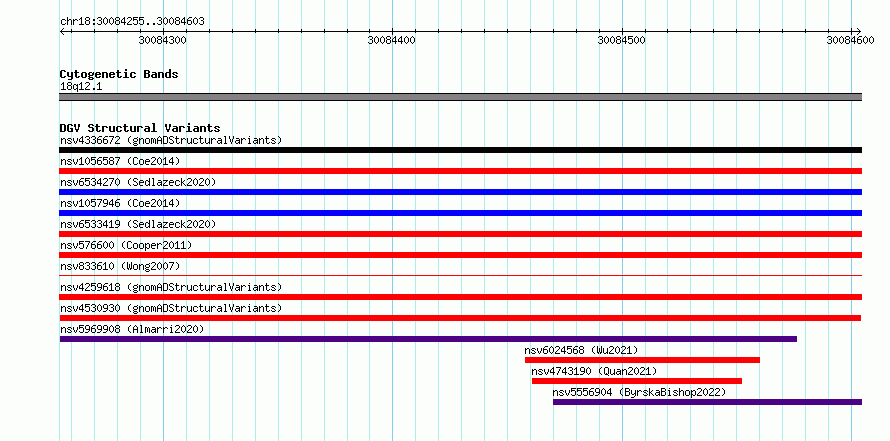890x441 pixels.
Task: Open nsv4530930 gnomADStructuralVariants label
Action: click(x=171, y=308)
